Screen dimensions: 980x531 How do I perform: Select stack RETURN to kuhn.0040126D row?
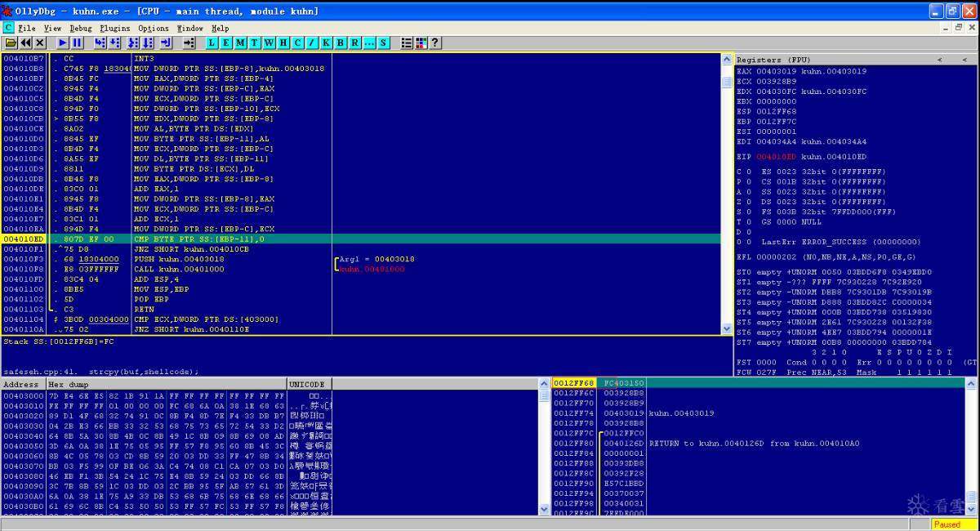click(758, 443)
